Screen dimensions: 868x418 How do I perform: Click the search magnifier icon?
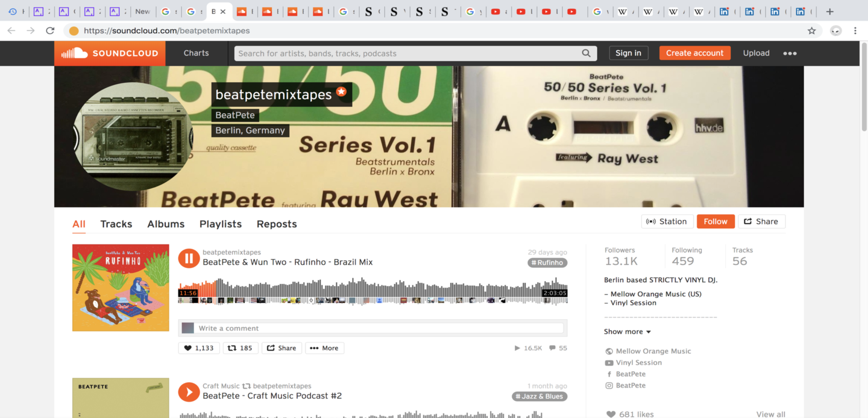[x=586, y=53]
